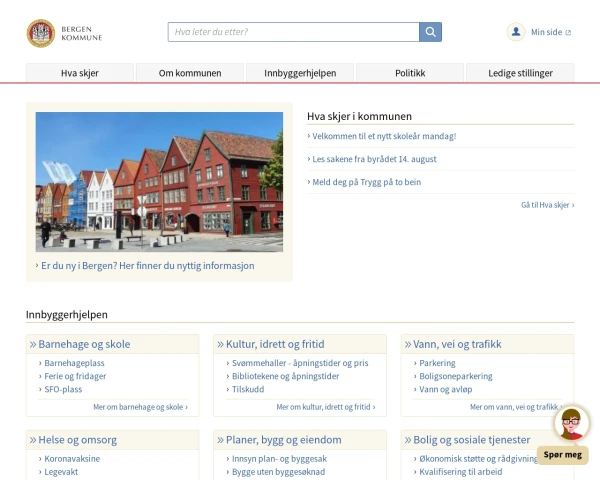Open Bibliotekene og åpningstider link
Screen dimensions: 600x480
point(285,376)
